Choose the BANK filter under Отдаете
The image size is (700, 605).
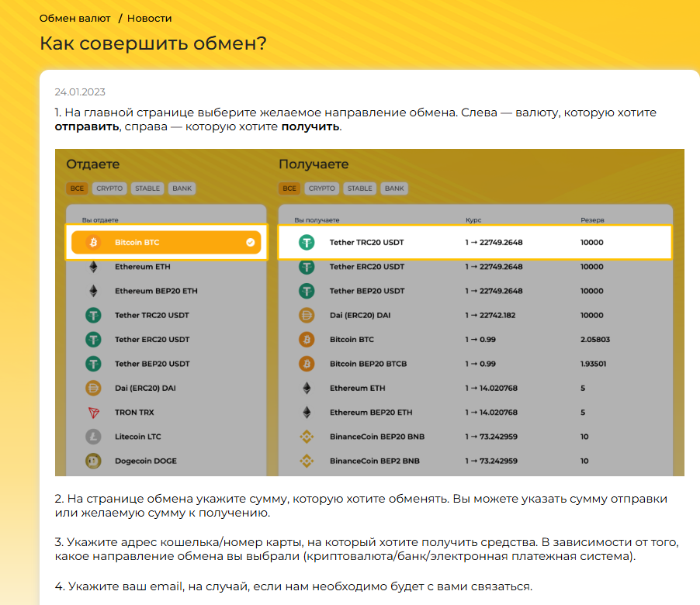tap(182, 188)
